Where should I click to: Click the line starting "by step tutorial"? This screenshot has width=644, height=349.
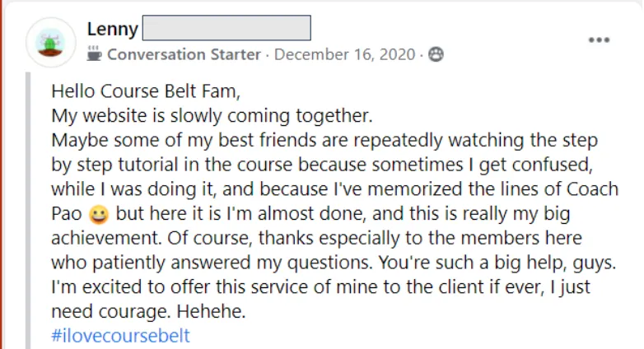pyautogui.click(x=322, y=165)
